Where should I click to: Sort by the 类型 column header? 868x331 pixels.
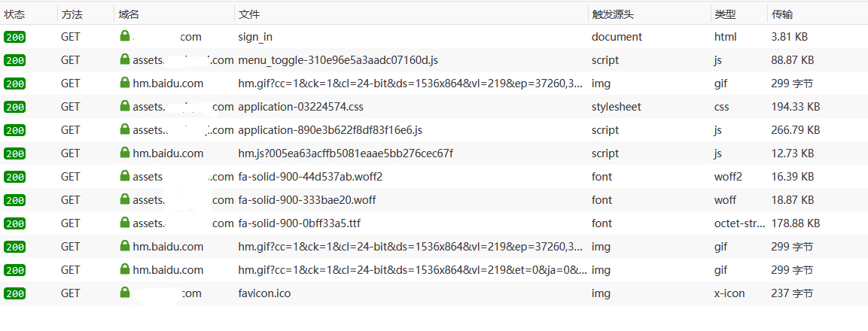[x=725, y=15]
